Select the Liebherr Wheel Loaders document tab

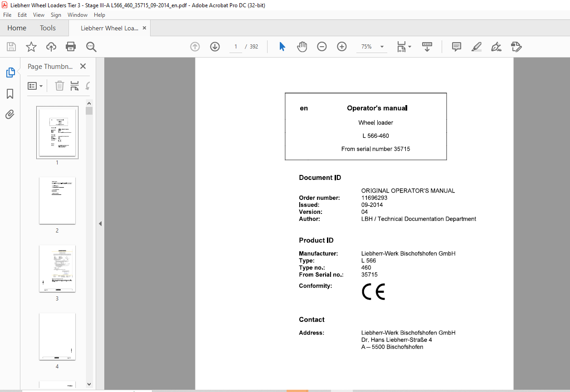tap(109, 28)
